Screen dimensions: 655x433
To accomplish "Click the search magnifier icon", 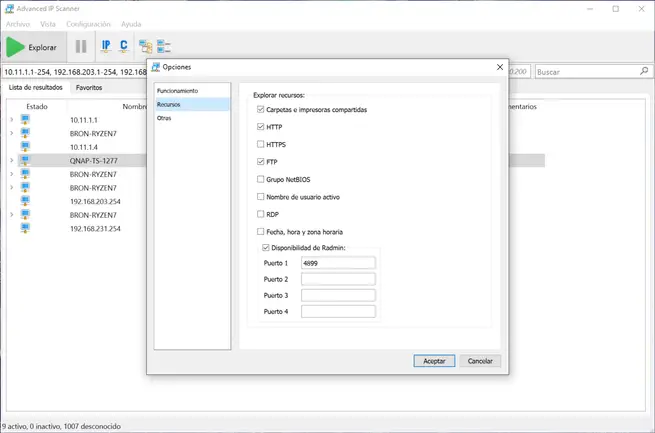I will (x=645, y=72).
